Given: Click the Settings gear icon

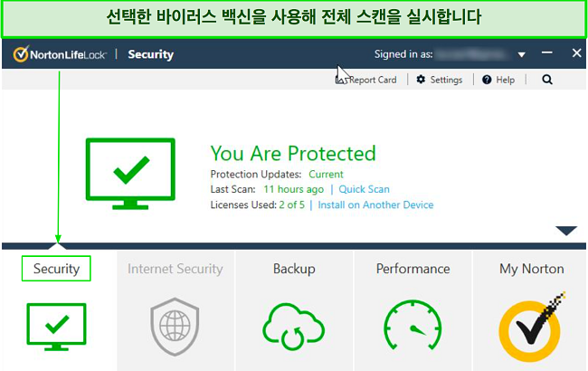Looking at the screenshot, I should coord(421,80).
